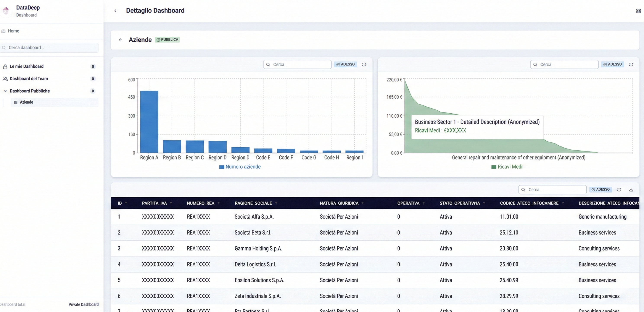Collapse the Dashboard Pubbliche section
This screenshot has width=644, height=312.
coord(5,91)
